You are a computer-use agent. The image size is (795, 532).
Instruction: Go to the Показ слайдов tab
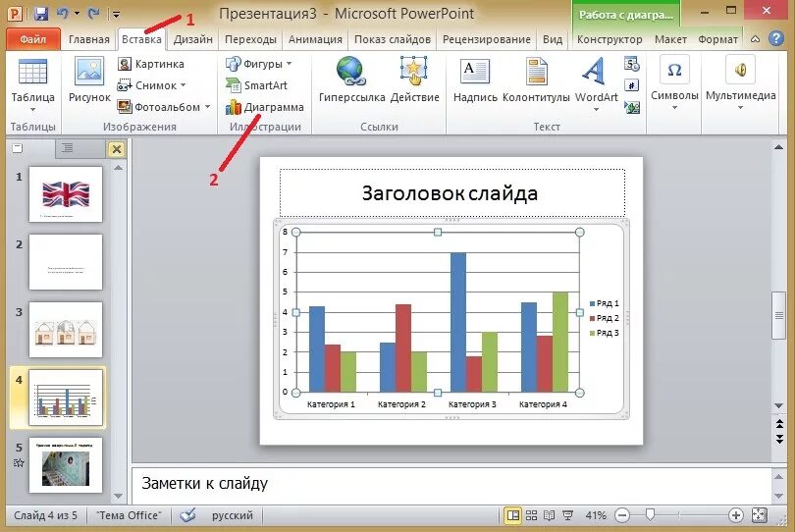393,39
